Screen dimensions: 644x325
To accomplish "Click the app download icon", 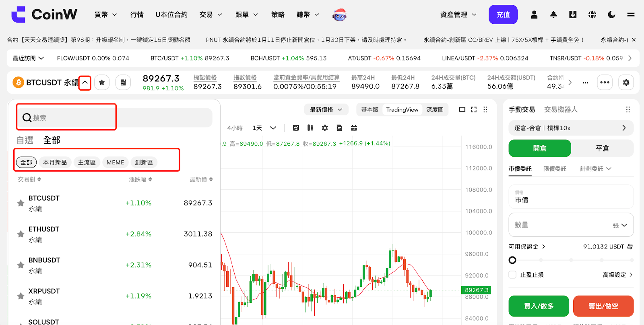I will click(x=573, y=15).
